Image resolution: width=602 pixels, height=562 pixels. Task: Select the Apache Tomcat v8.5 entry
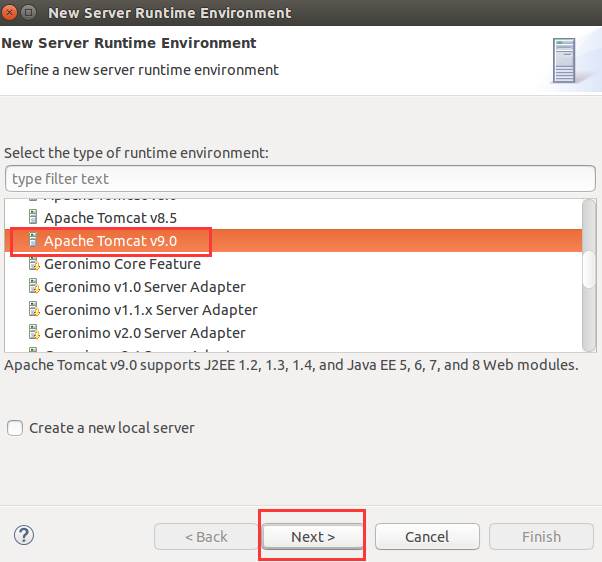click(110, 217)
